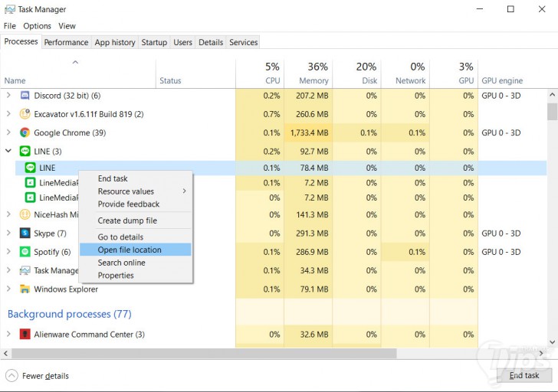Click the NiceHash Miner icon
The height and width of the screenshot is (392, 558).
(x=25, y=214)
